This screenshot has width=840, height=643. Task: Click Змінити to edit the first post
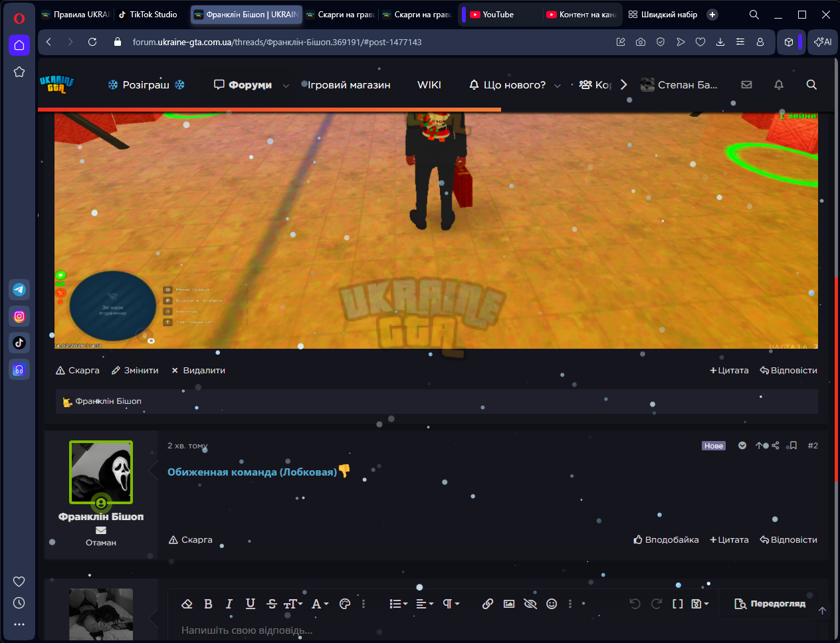135,371
